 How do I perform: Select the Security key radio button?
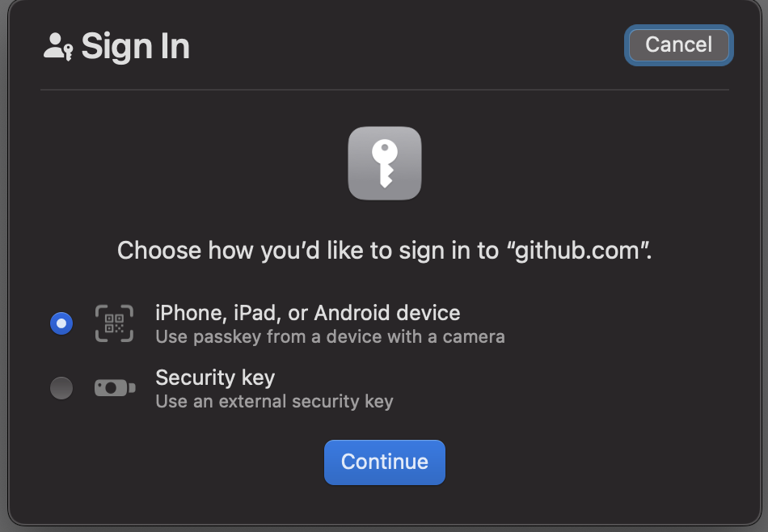click(x=61, y=388)
